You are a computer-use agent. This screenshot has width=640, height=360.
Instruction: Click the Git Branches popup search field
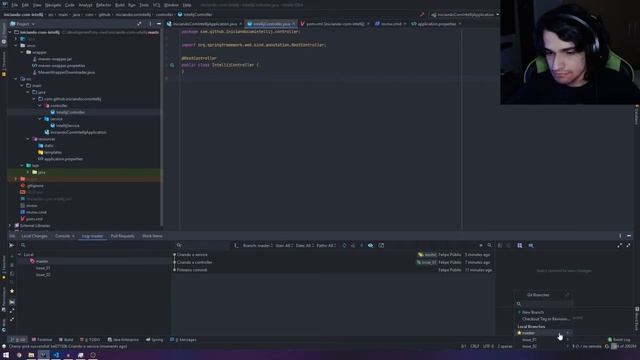543,304
